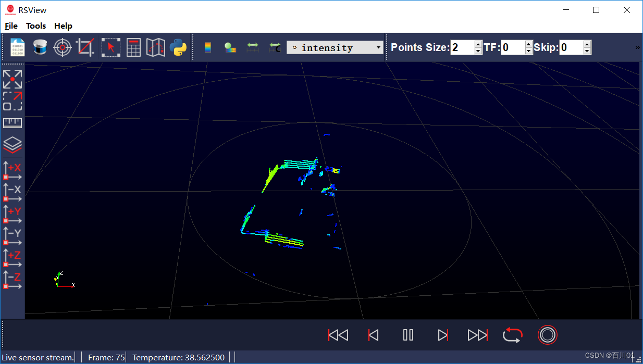Click the 'Temperature: 38.562500' status entry
Viewport: 643px width, 364px height.
click(x=179, y=357)
